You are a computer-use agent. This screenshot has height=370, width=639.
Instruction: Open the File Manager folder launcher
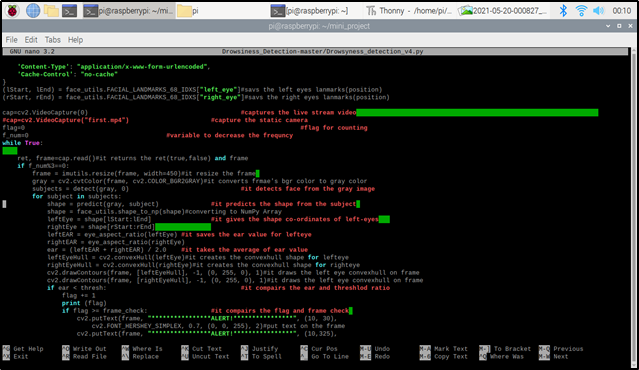coord(51,11)
